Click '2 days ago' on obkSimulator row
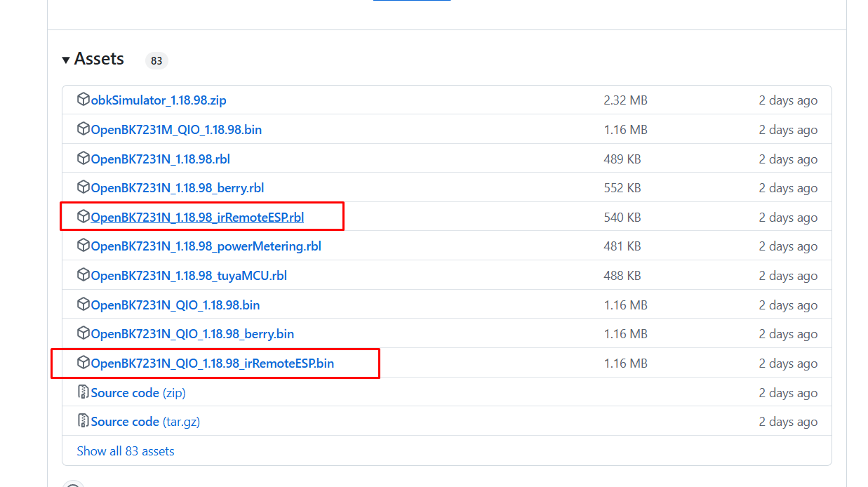Viewport: 868px width, 487px height. click(788, 100)
